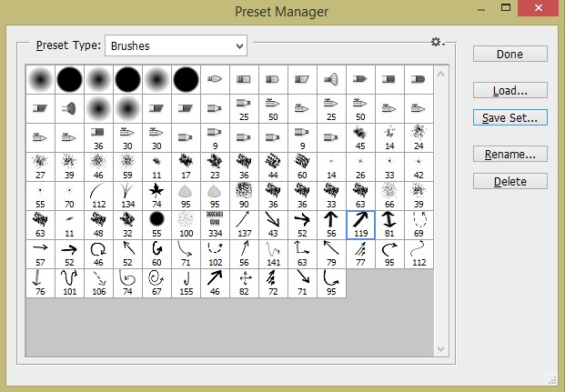Delete the selected brush preset

pos(510,181)
